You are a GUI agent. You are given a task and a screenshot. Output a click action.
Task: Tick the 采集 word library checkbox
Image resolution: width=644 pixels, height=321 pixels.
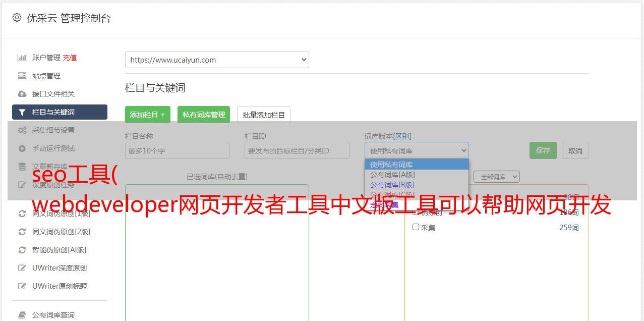[x=416, y=227]
